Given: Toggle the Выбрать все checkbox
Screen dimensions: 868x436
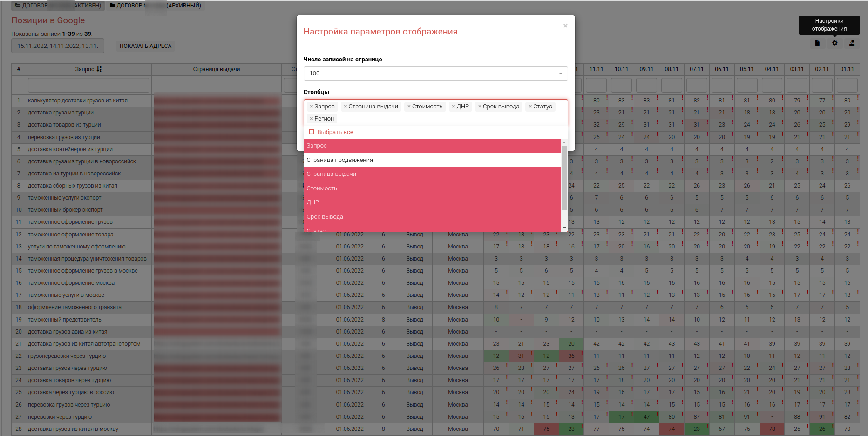Looking at the screenshot, I should point(312,132).
